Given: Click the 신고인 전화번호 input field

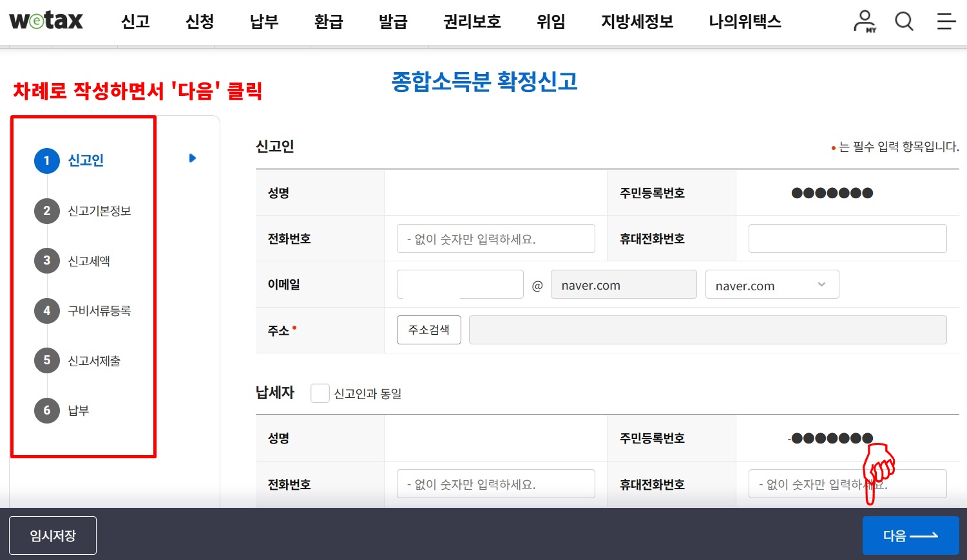Looking at the screenshot, I should click(x=495, y=238).
